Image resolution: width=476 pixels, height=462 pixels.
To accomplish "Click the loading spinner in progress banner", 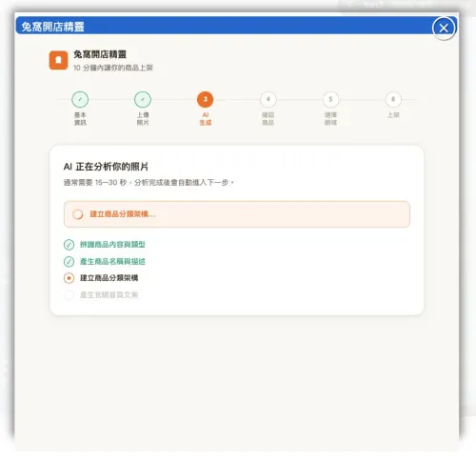I will click(x=78, y=214).
